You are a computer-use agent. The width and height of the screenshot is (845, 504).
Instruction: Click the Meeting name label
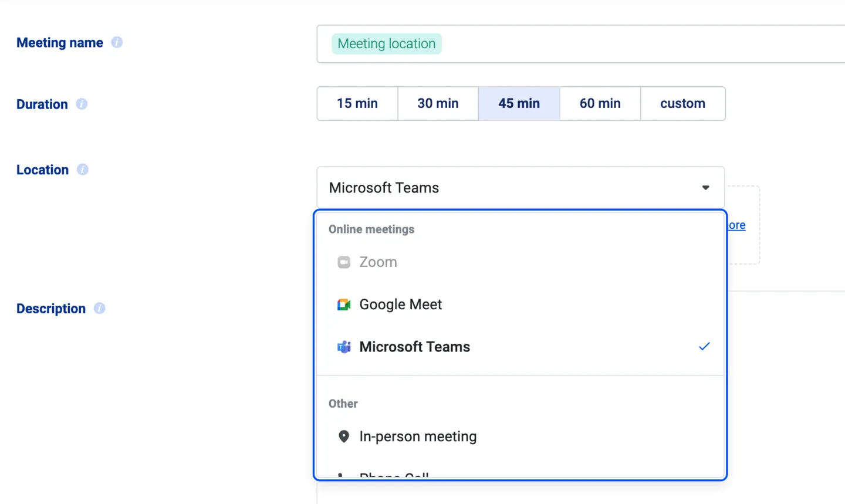(x=60, y=43)
